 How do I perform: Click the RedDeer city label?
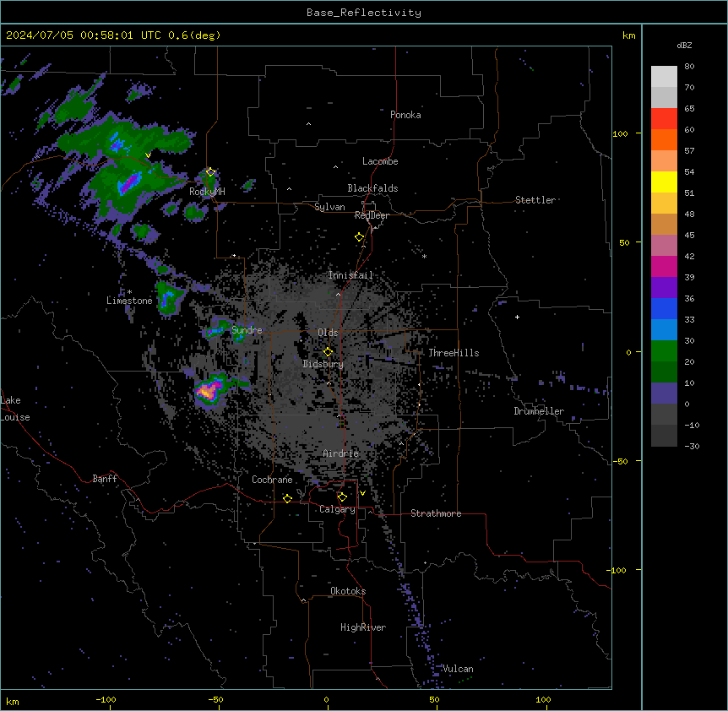coord(372,215)
